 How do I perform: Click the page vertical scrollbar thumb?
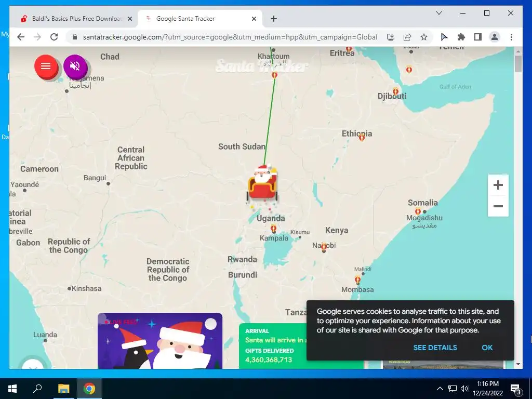click(x=518, y=63)
